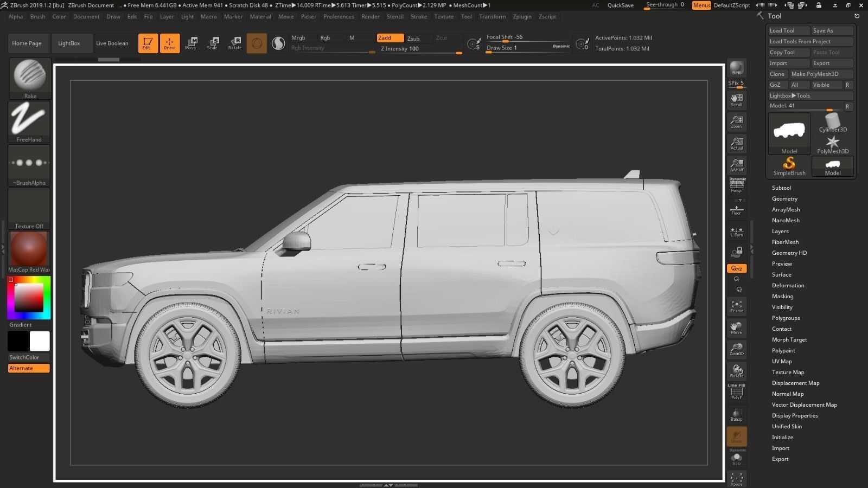Open the Deformation subpalette

[788, 285]
